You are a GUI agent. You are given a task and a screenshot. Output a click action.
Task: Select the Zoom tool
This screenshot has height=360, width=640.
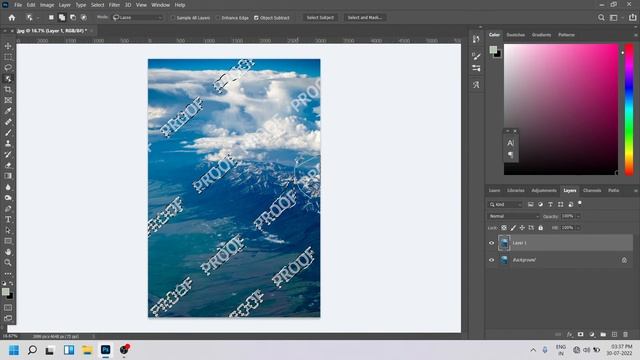tap(8, 262)
